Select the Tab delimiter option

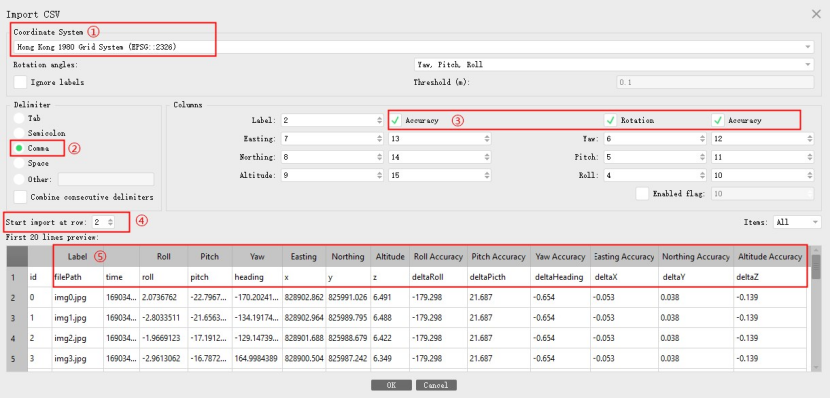(20, 119)
